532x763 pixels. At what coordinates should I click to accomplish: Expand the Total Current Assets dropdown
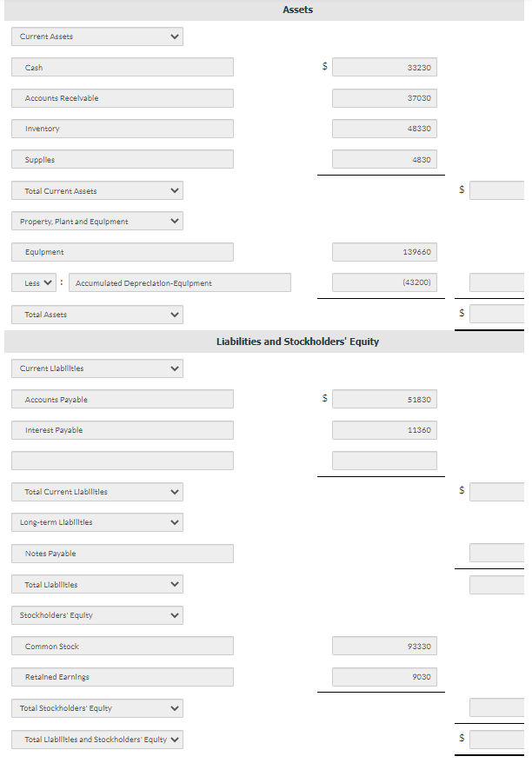coord(96,190)
